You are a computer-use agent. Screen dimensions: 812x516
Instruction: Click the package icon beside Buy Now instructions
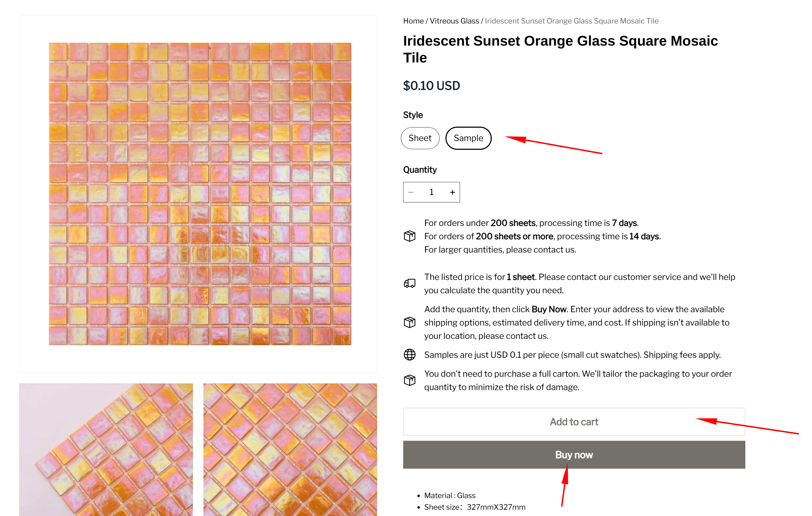[409, 322]
